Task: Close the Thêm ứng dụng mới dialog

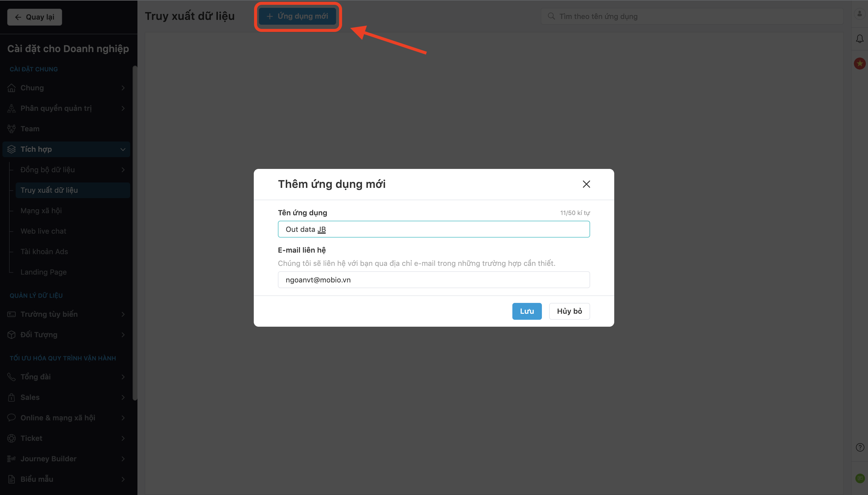Action: pyautogui.click(x=586, y=184)
